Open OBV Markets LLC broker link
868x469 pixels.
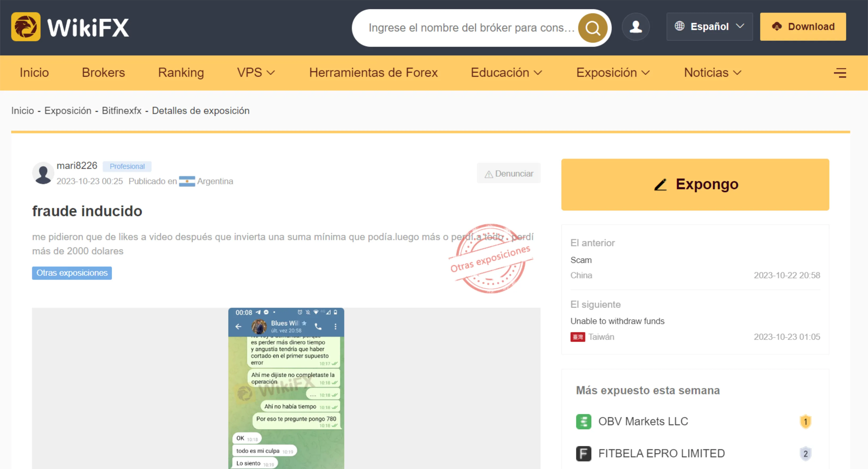643,422
